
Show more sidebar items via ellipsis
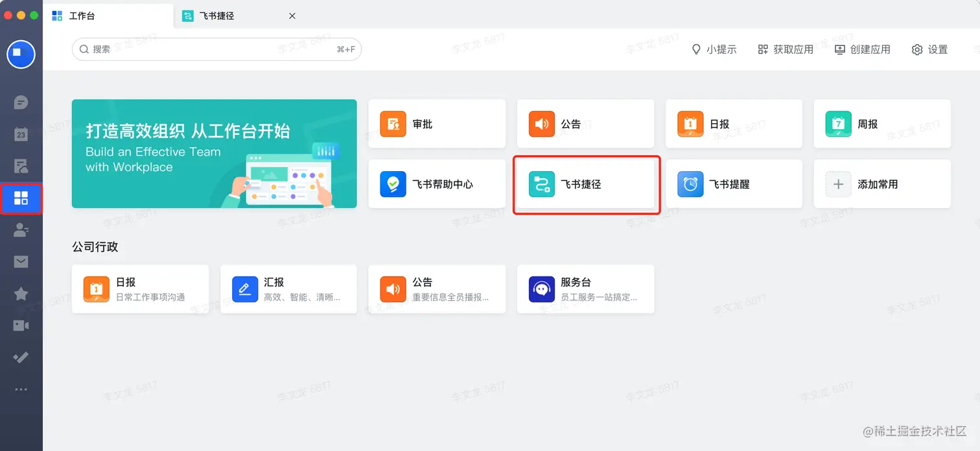(21, 389)
